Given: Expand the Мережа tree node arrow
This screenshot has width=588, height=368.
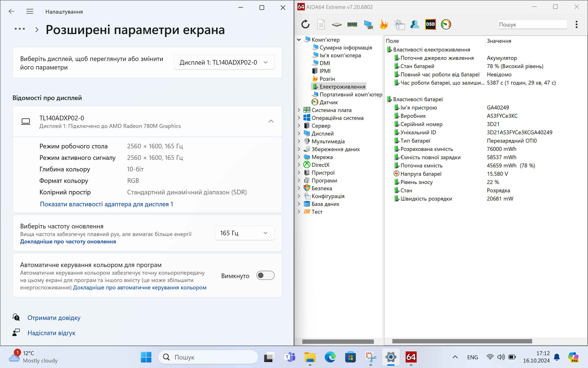Looking at the screenshot, I should pyautogui.click(x=299, y=157).
